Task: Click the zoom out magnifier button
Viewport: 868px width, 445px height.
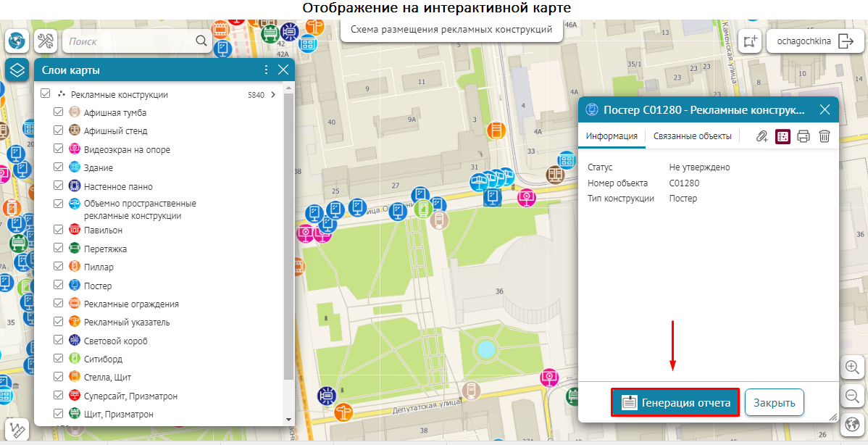Action: (852, 396)
